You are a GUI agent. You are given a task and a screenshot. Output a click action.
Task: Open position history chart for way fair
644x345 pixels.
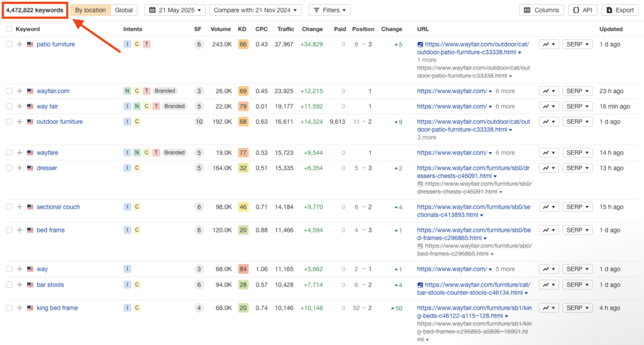(548, 106)
